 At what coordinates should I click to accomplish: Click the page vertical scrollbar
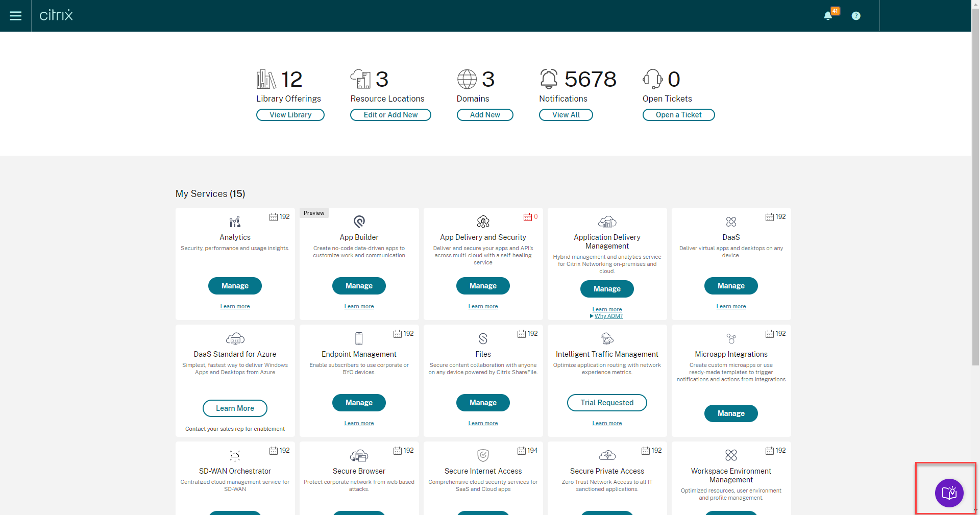975,186
